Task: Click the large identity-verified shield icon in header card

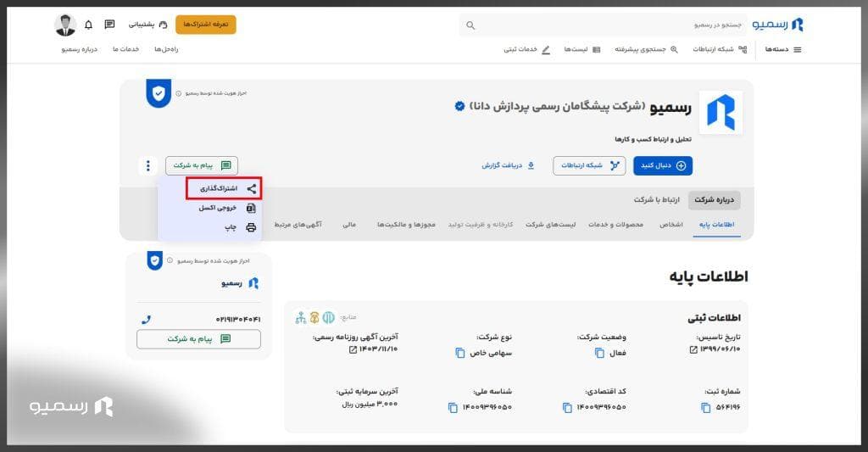Action: pyautogui.click(x=159, y=93)
